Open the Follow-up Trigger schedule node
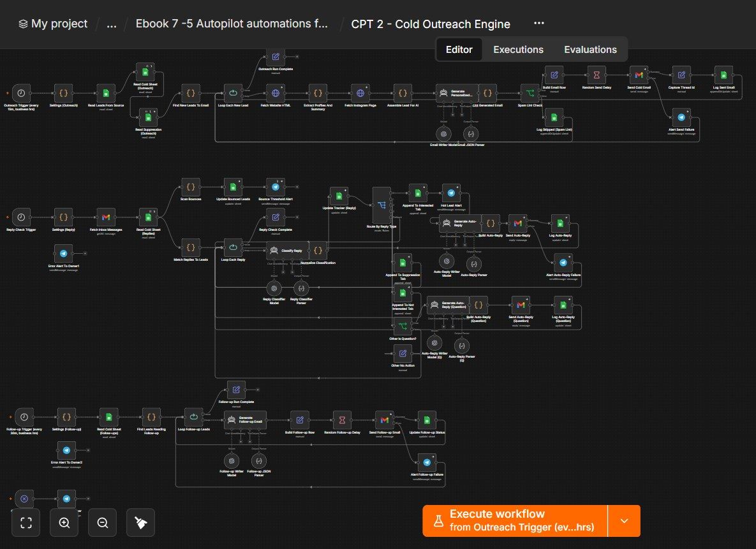The height and width of the screenshot is (549, 756). click(x=24, y=418)
